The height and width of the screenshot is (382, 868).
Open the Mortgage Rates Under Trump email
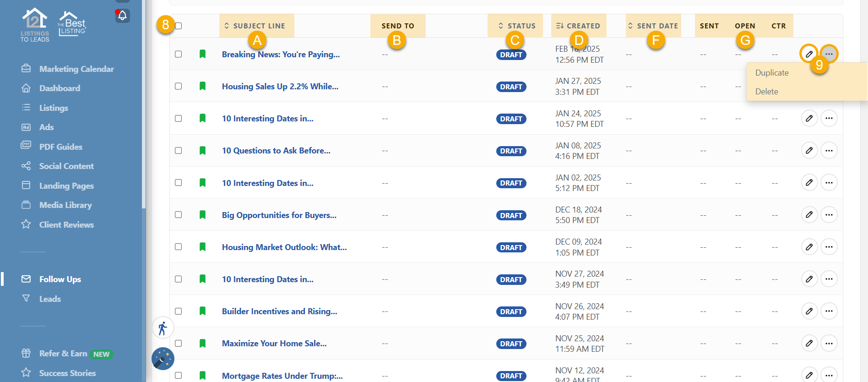coord(282,376)
